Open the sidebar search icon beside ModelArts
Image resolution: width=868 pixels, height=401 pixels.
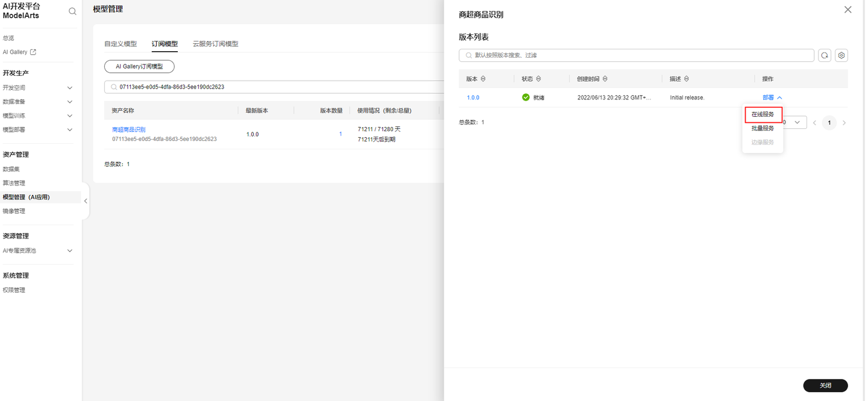pos(72,11)
